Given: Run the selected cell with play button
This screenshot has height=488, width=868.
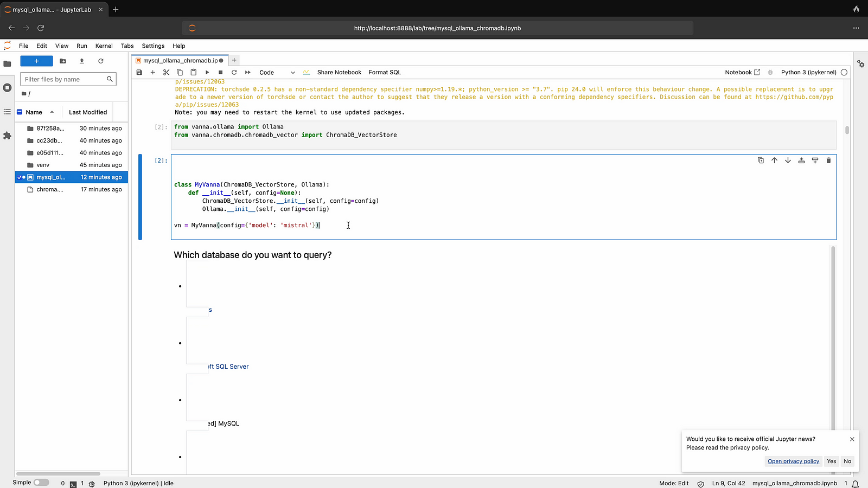Looking at the screenshot, I should 207,72.
